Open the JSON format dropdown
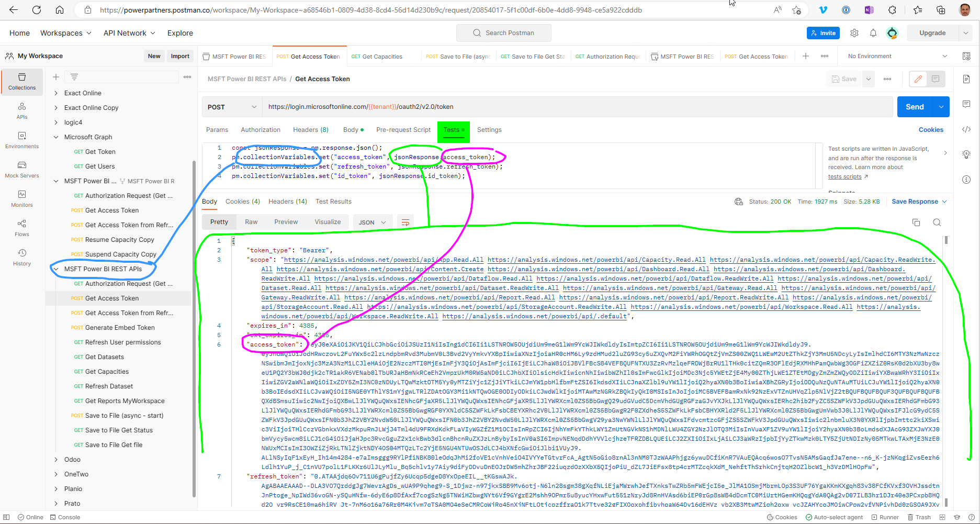The image size is (980, 524). (372, 222)
